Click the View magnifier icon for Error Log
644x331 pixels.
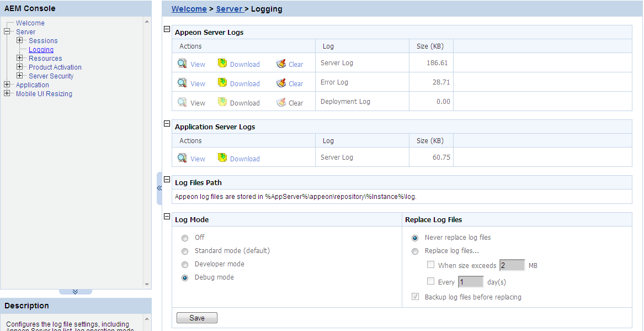(182, 83)
